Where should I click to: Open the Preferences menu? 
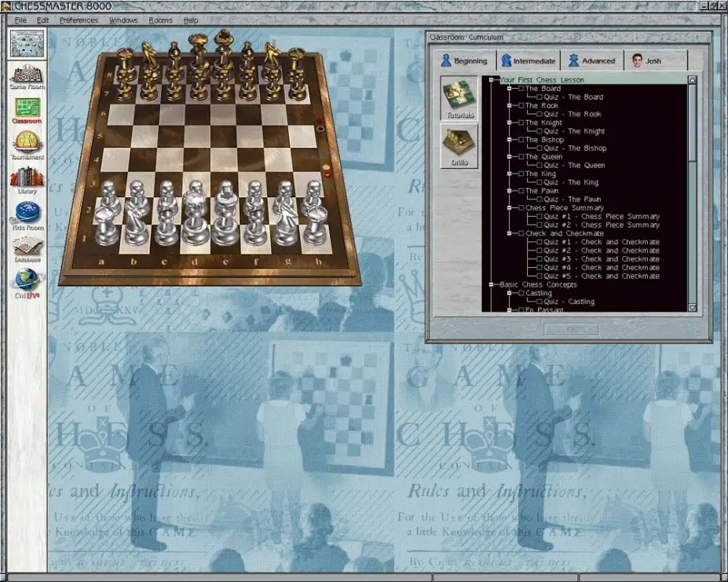tap(79, 20)
